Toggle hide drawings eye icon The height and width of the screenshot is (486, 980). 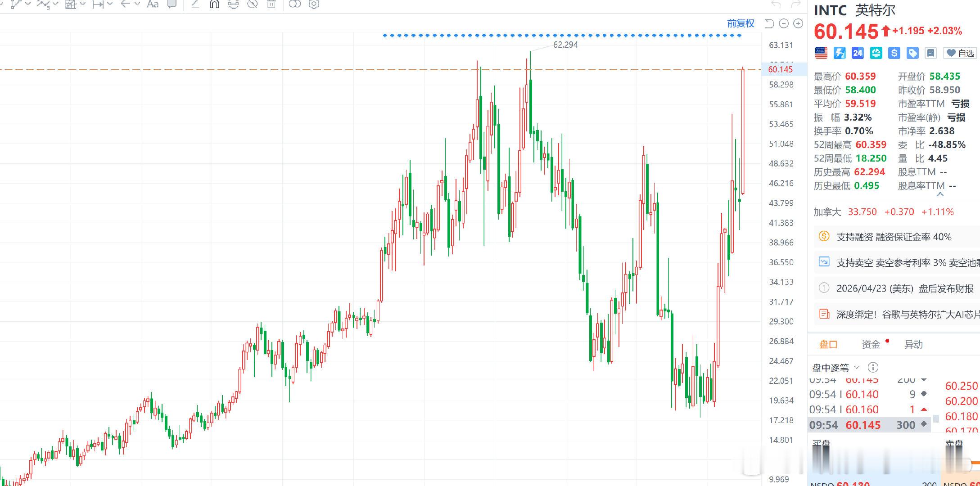point(253,4)
